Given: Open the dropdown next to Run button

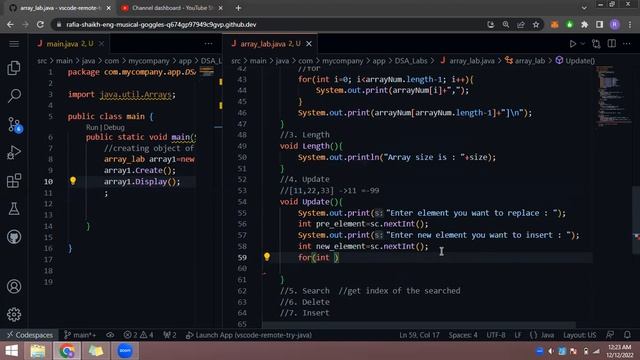Looking at the screenshot, I should 582,44.
